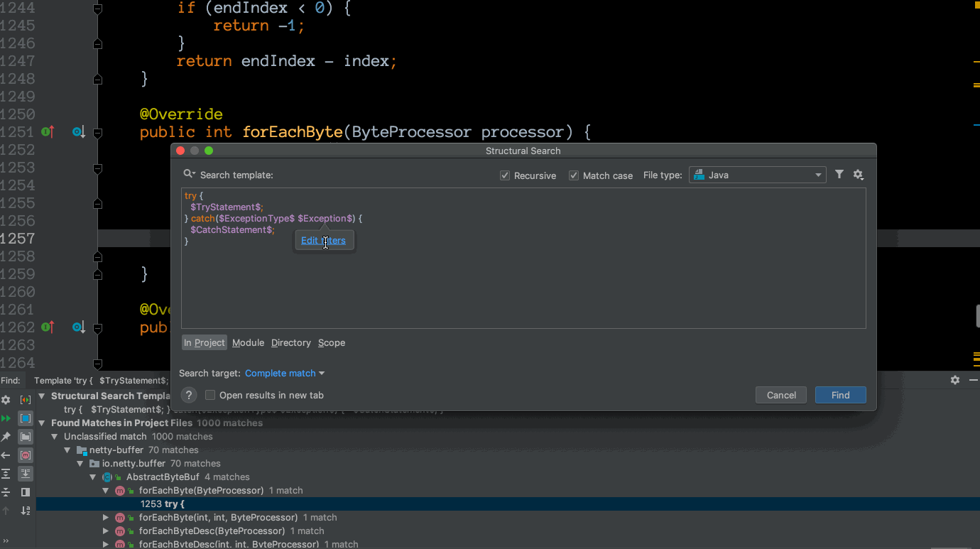This screenshot has height=549, width=980.
Task: Switch to the Scope tab
Action: coord(332,342)
